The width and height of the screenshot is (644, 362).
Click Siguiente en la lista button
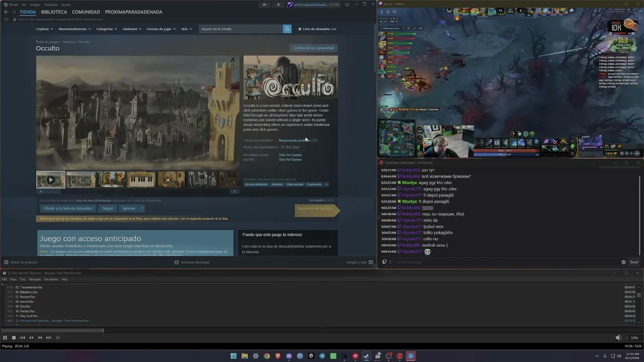tap(317, 210)
